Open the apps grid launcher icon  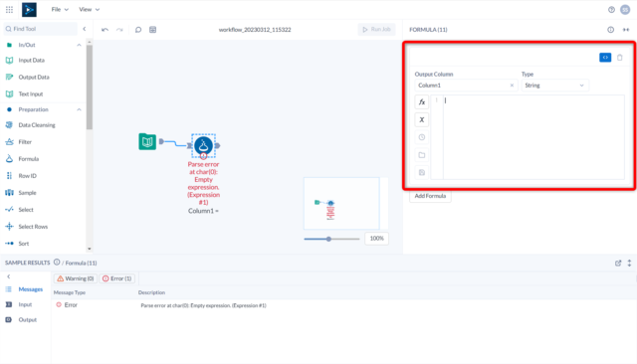[x=9, y=9]
